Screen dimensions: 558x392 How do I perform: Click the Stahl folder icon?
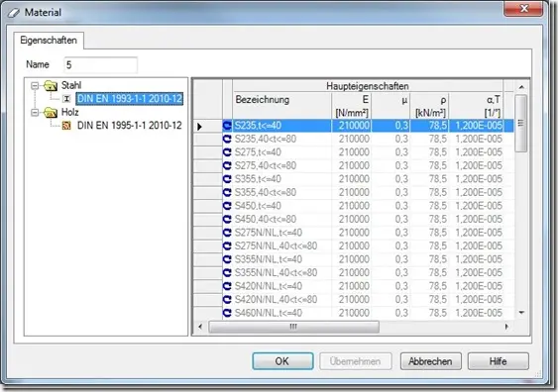tap(51, 86)
